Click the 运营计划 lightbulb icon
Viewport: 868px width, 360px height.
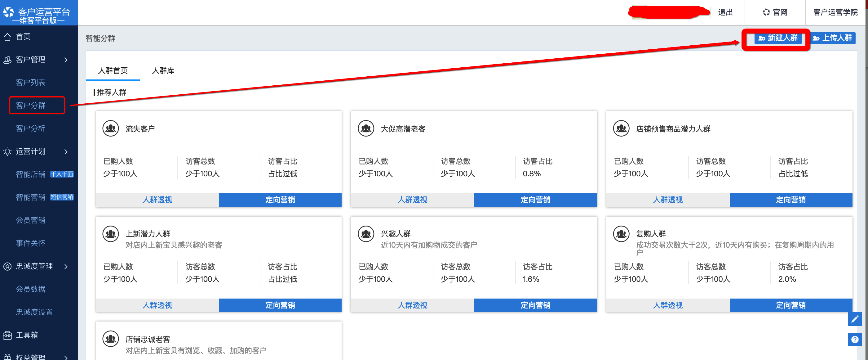click(x=7, y=151)
